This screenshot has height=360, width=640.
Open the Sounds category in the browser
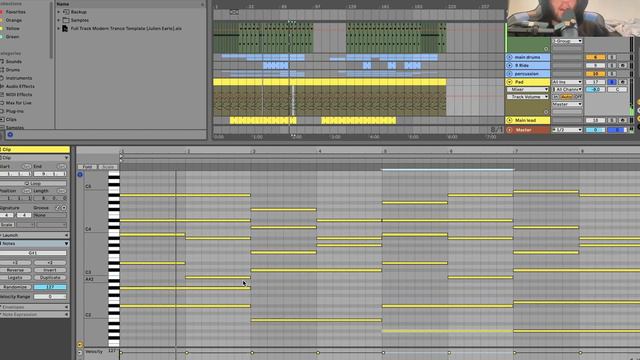coord(13,62)
